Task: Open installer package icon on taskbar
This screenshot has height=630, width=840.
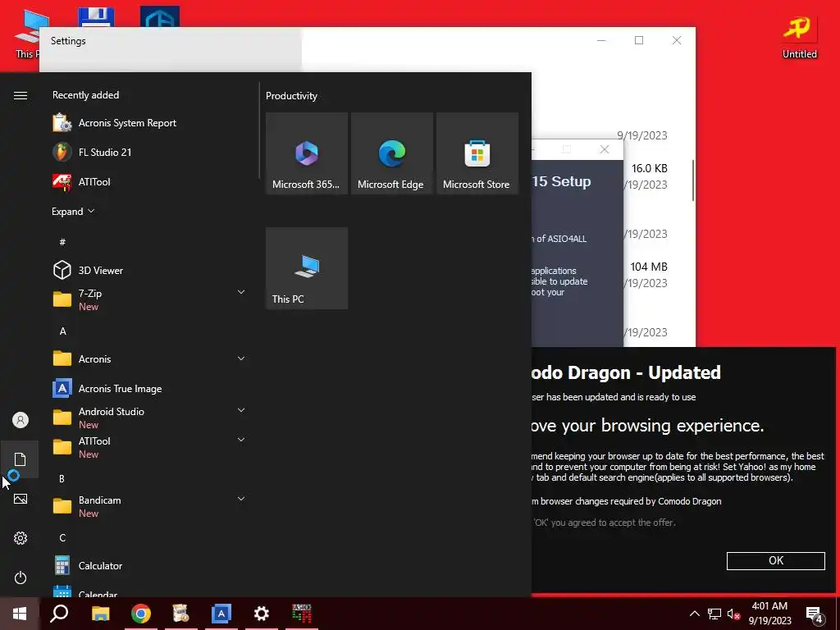Action: click(x=181, y=614)
